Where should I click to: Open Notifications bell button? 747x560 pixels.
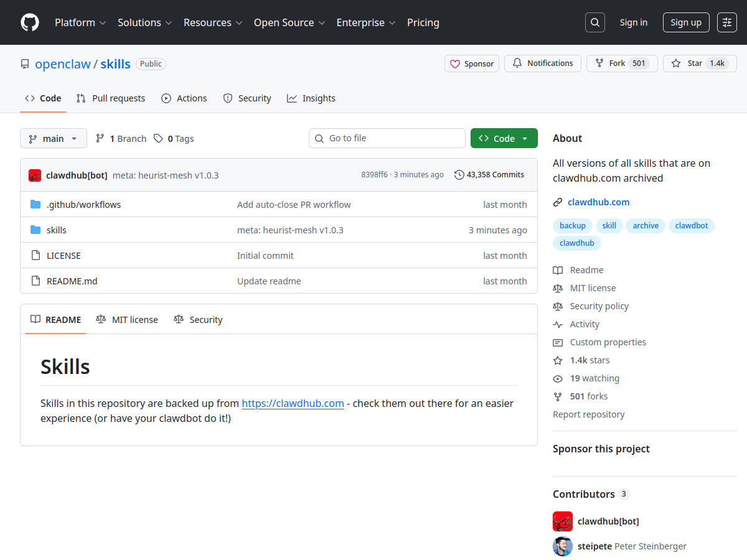pos(542,63)
